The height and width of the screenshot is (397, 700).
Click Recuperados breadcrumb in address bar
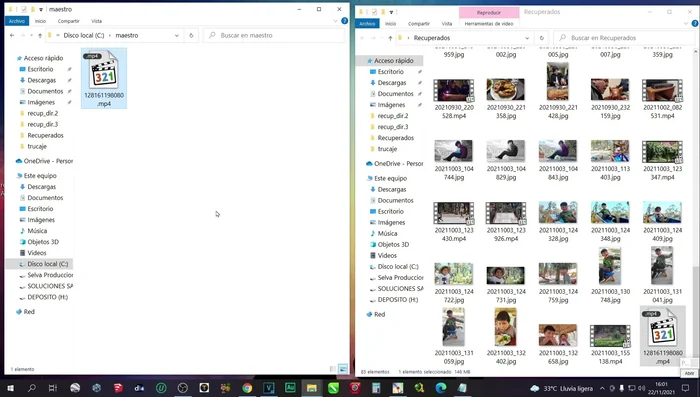tap(432, 38)
